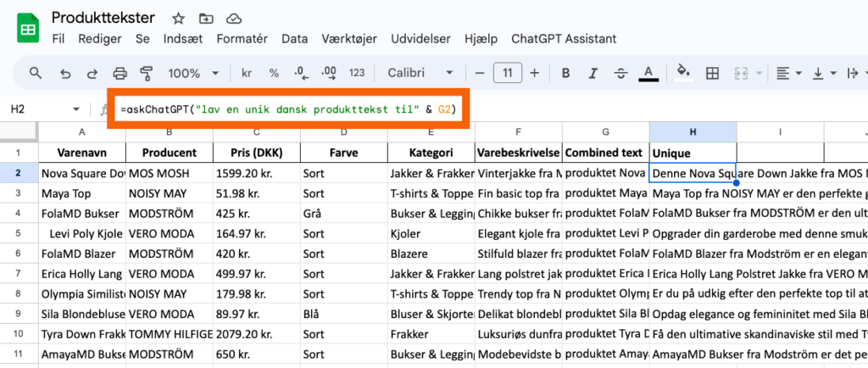Select column A header

(82, 132)
